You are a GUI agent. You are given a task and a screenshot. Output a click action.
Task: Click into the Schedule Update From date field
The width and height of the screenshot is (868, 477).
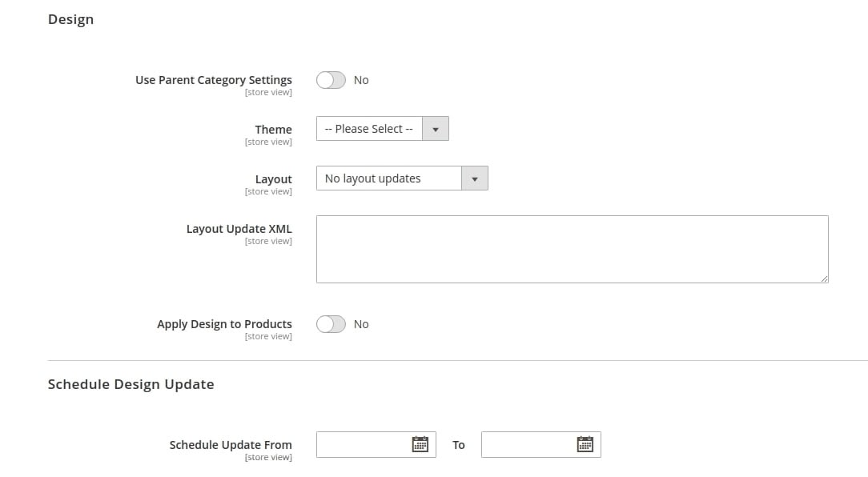coord(363,444)
